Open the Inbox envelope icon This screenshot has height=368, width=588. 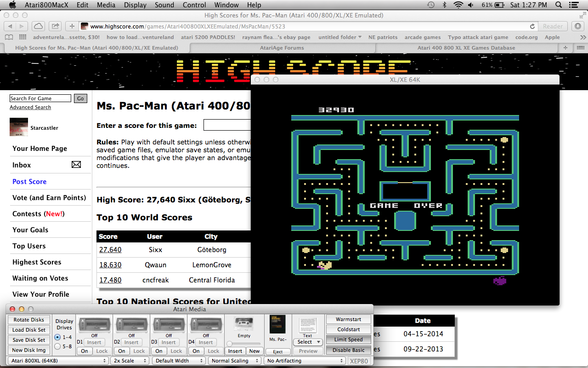pyautogui.click(x=76, y=165)
